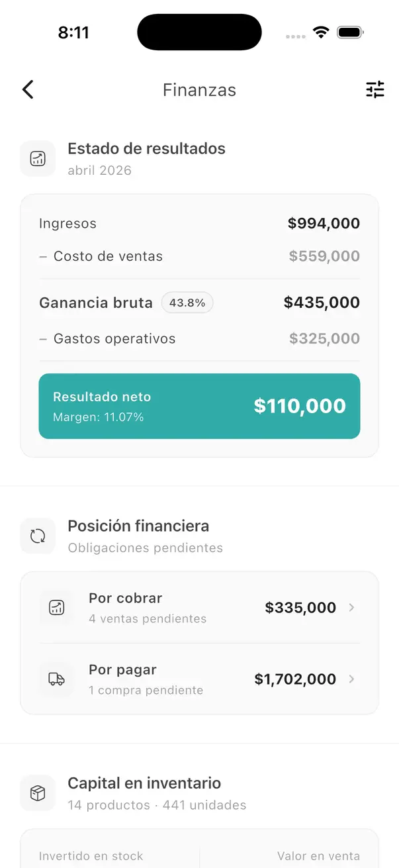The image size is (399, 868).
Task: Open the finance filters panel
Action: (x=375, y=89)
